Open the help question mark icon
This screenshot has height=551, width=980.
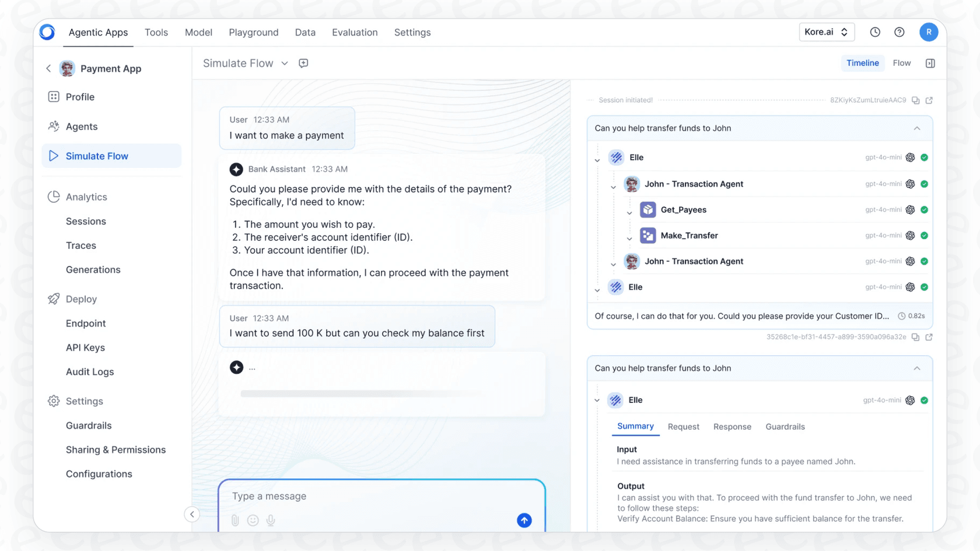click(x=899, y=33)
